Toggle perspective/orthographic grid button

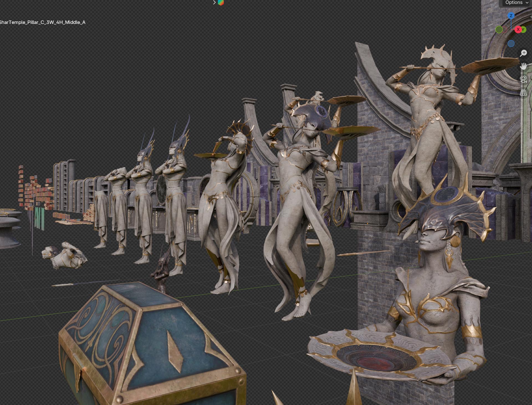pyautogui.click(x=523, y=93)
